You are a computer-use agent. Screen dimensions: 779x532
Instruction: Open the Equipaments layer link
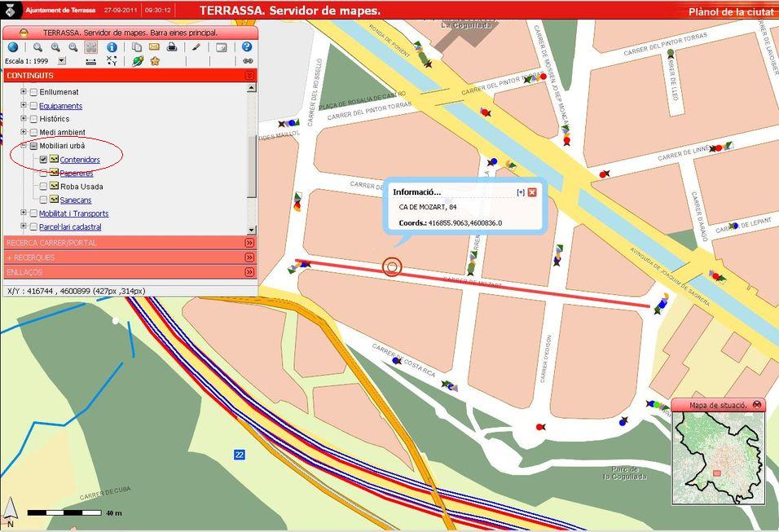(60, 106)
